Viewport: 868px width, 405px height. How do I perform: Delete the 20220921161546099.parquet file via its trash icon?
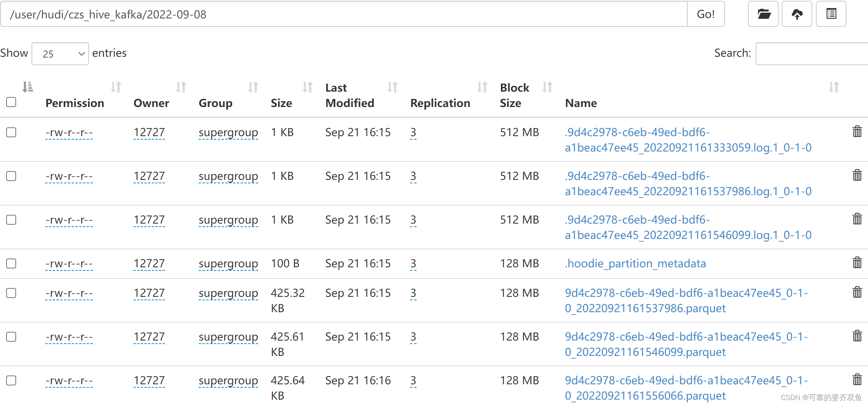click(857, 336)
